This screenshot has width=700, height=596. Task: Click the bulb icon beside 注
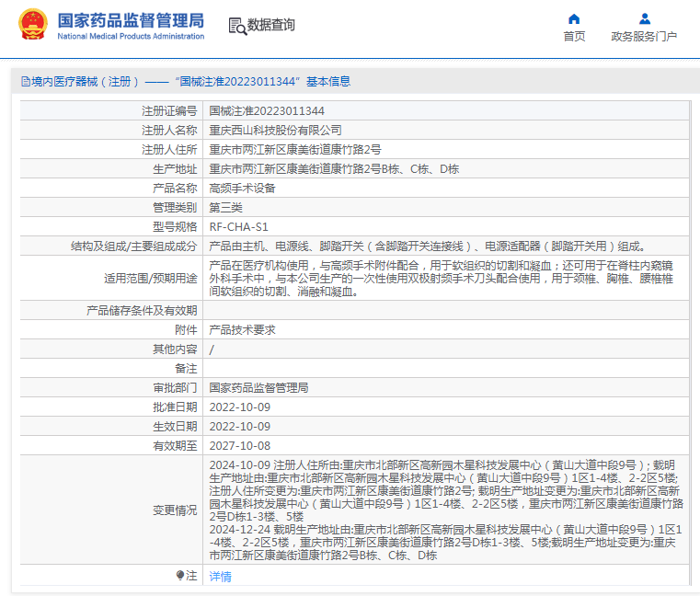[x=180, y=575]
